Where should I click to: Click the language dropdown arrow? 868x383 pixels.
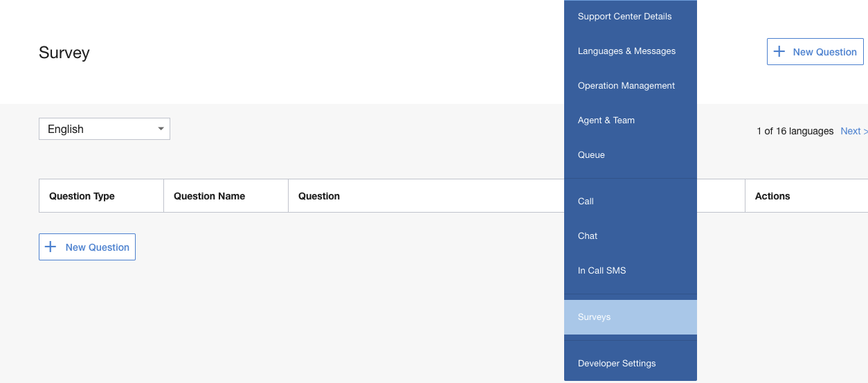(161, 129)
